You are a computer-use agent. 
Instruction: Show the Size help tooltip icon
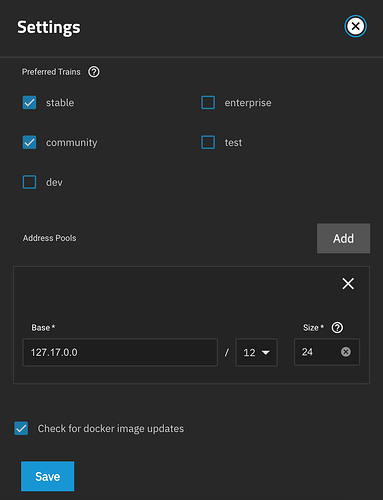pos(337,328)
